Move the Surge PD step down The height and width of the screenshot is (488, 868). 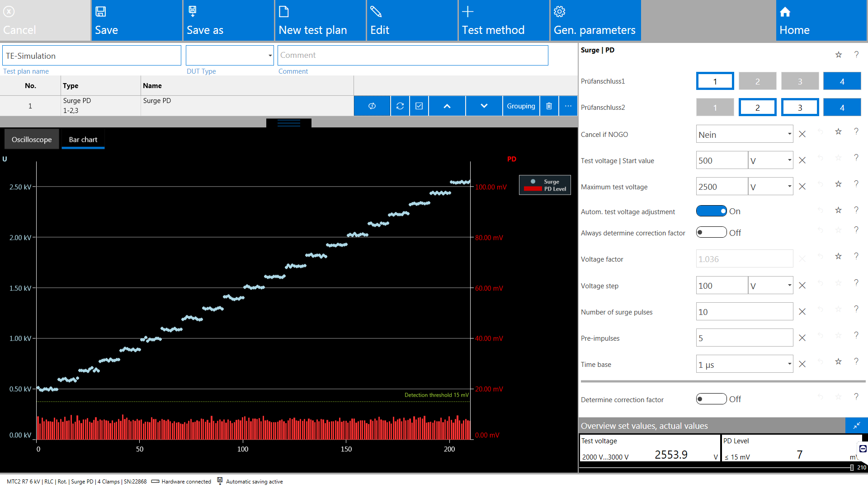484,106
